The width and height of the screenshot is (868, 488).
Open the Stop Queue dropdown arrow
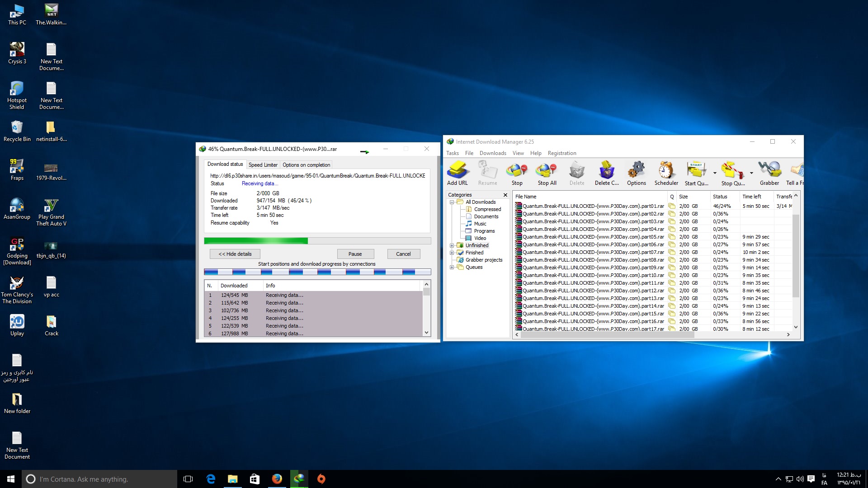pyautogui.click(x=751, y=173)
